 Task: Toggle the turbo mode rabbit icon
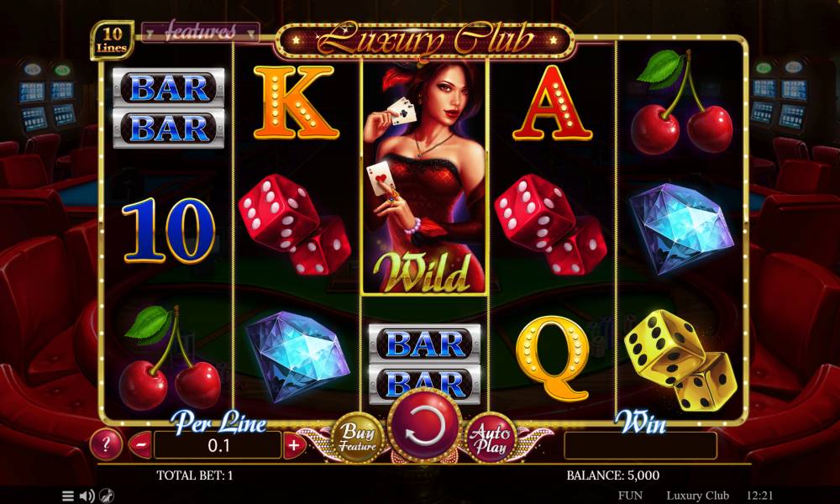pyautogui.click(x=107, y=496)
